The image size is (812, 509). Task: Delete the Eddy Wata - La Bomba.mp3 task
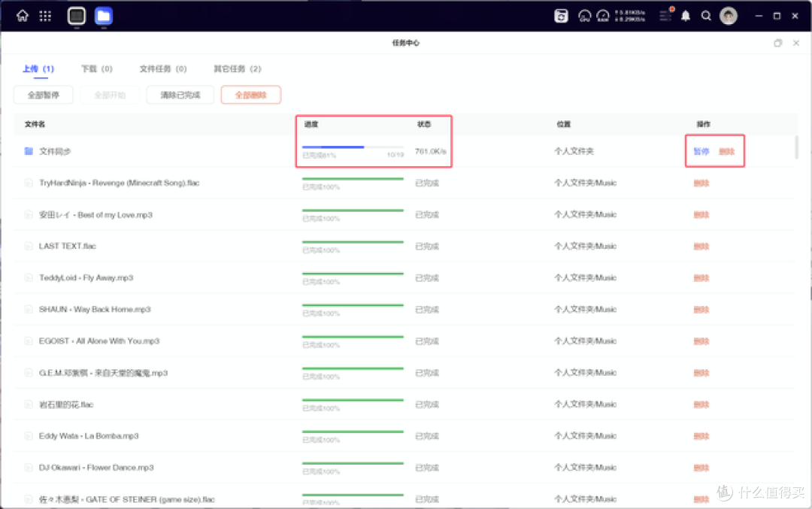point(701,436)
